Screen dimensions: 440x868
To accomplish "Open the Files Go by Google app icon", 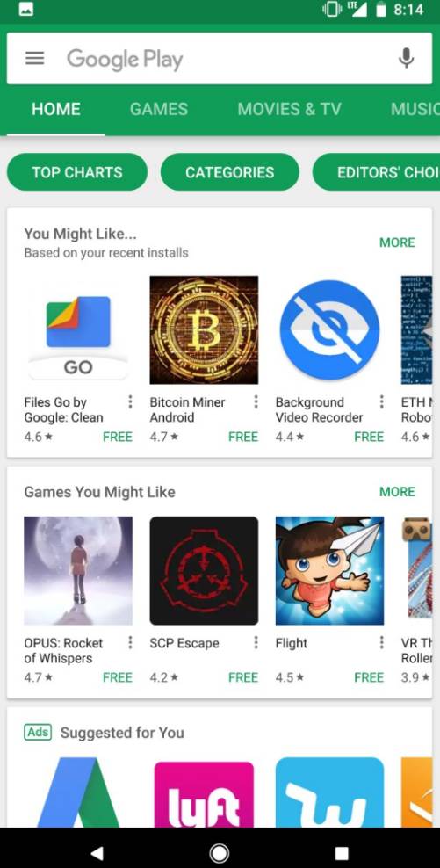I will (x=78, y=330).
